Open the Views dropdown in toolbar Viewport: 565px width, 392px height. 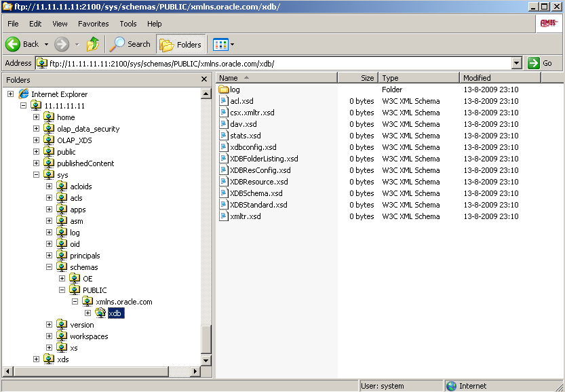pyautogui.click(x=223, y=45)
